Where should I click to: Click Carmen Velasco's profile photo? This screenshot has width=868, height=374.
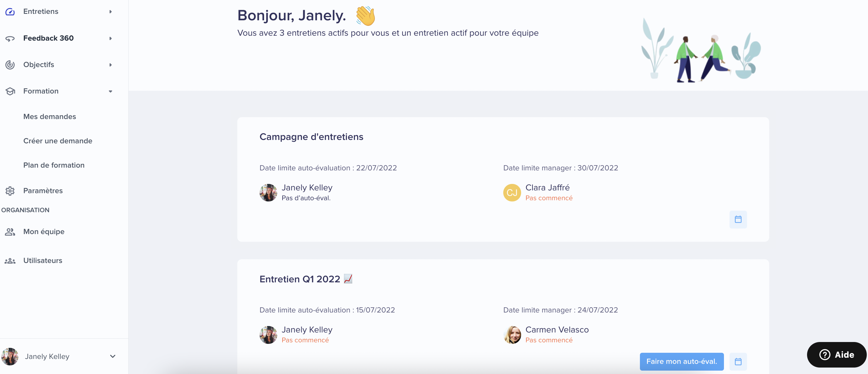(512, 335)
